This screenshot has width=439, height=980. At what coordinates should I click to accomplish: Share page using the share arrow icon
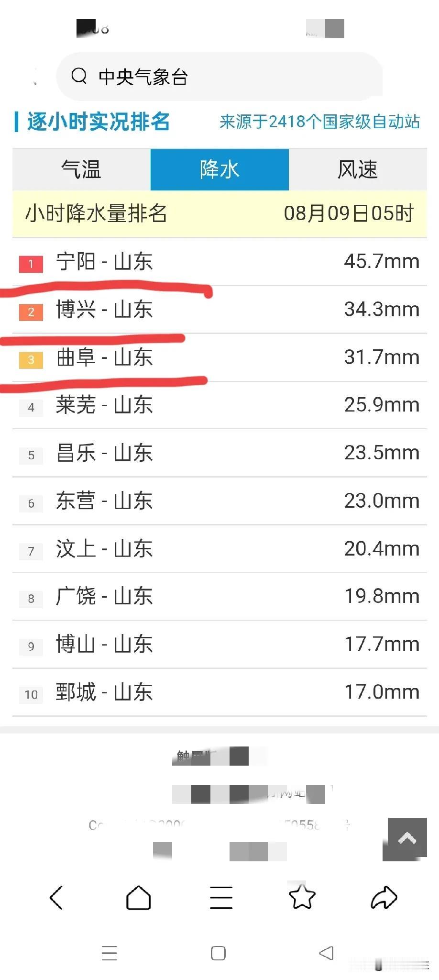pos(384,897)
